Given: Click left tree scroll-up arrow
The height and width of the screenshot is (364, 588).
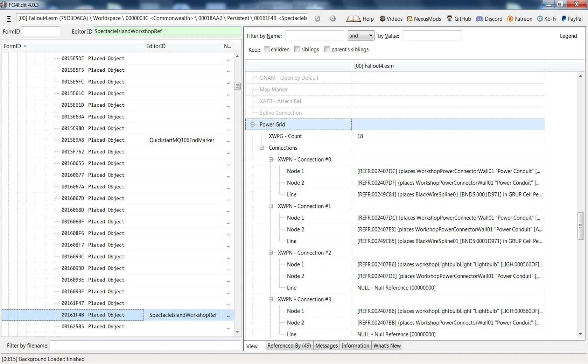Looking at the screenshot, I should pos(238,56).
